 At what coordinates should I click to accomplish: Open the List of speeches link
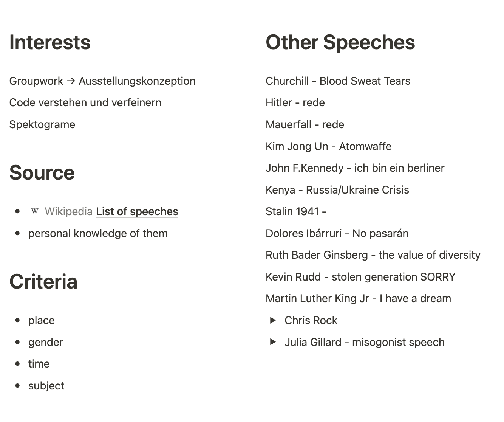click(137, 211)
